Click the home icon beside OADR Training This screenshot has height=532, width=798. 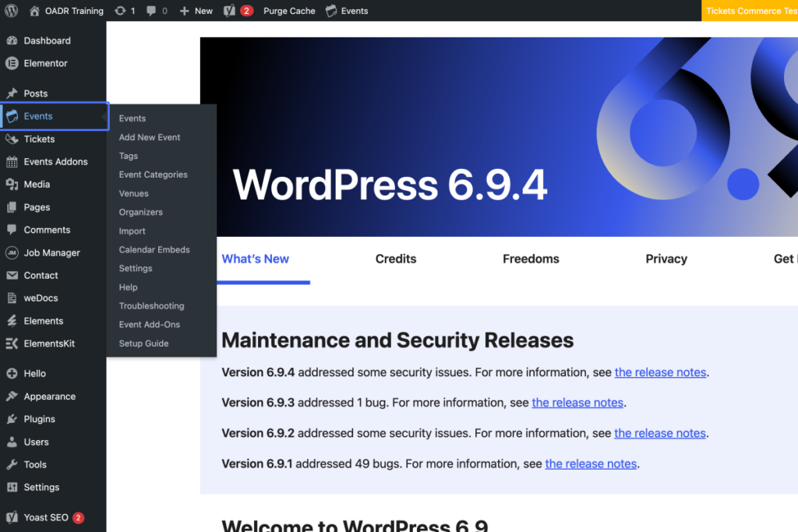(x=34, y=11)
